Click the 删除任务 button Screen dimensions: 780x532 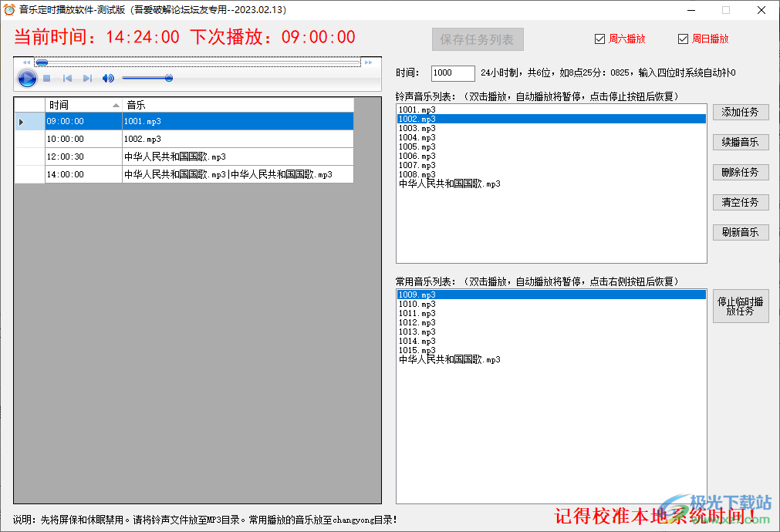pyautogui.click(x=740, y=172)
